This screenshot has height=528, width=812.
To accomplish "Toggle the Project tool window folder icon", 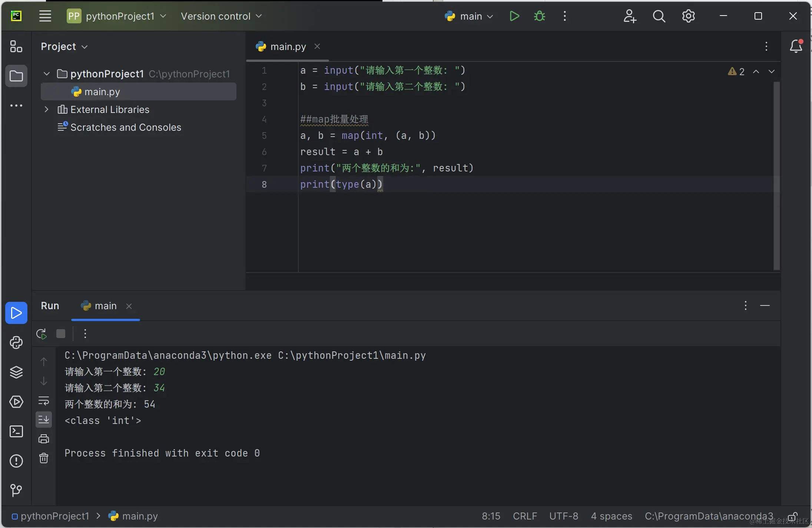I will click(x=16, y=76).
